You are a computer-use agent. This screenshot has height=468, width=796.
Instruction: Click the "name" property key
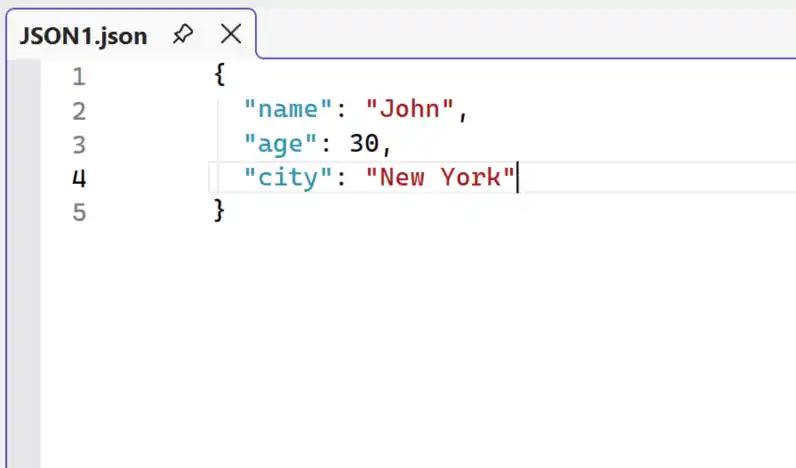[x=288, y=111]
